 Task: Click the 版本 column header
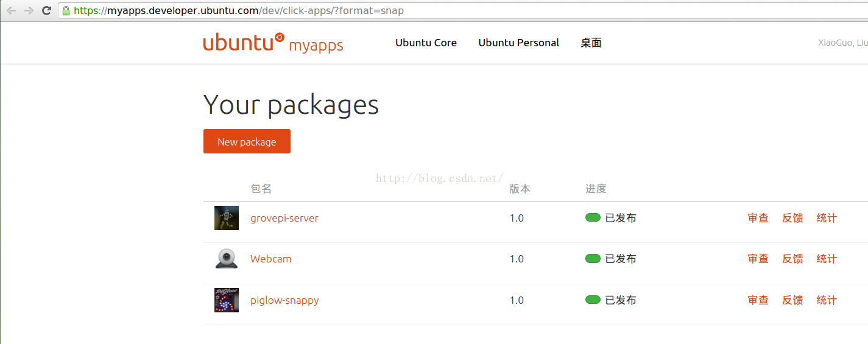[x=520, y=189]
